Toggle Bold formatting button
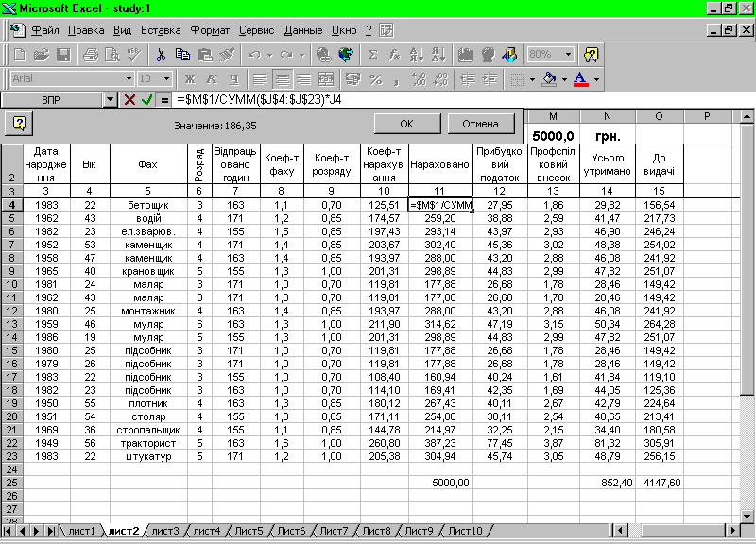Viewport: 756px width, 544px height. (190, 79)
